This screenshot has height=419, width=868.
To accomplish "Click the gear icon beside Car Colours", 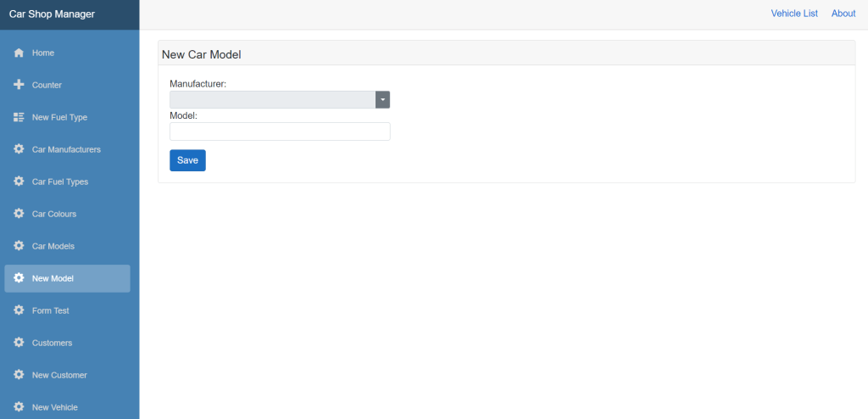I will tap(19, 214).
